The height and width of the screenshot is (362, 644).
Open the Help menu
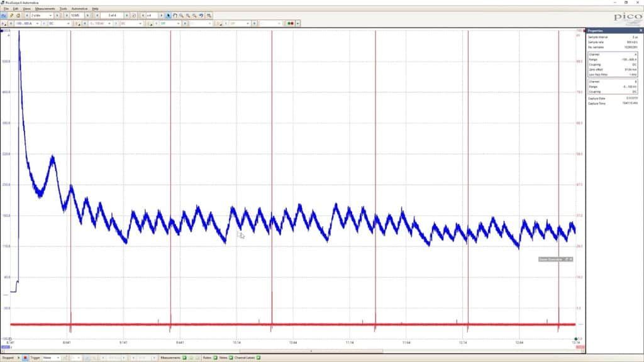[95, 8]
